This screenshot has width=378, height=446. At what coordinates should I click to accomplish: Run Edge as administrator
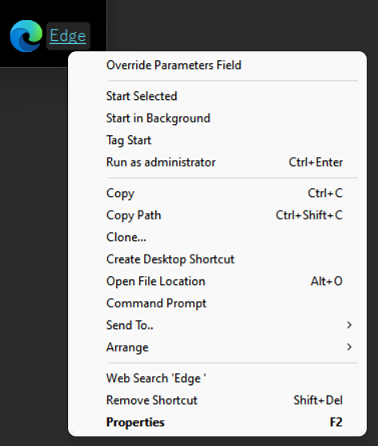pos(217,162)
